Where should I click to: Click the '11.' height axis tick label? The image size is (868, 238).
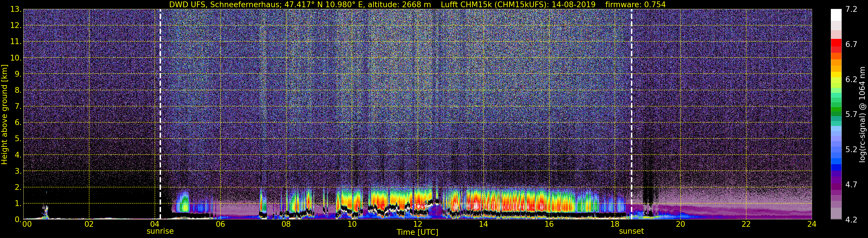[16, 42]
